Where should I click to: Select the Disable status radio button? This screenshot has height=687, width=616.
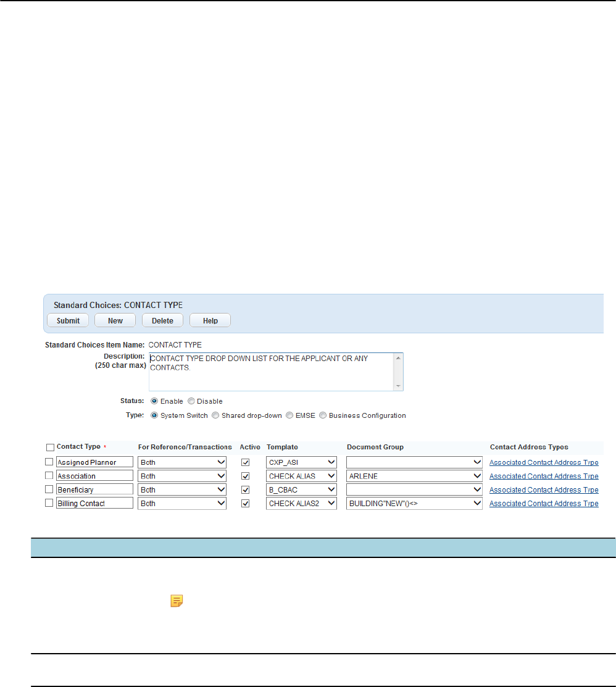coord(191,401)
